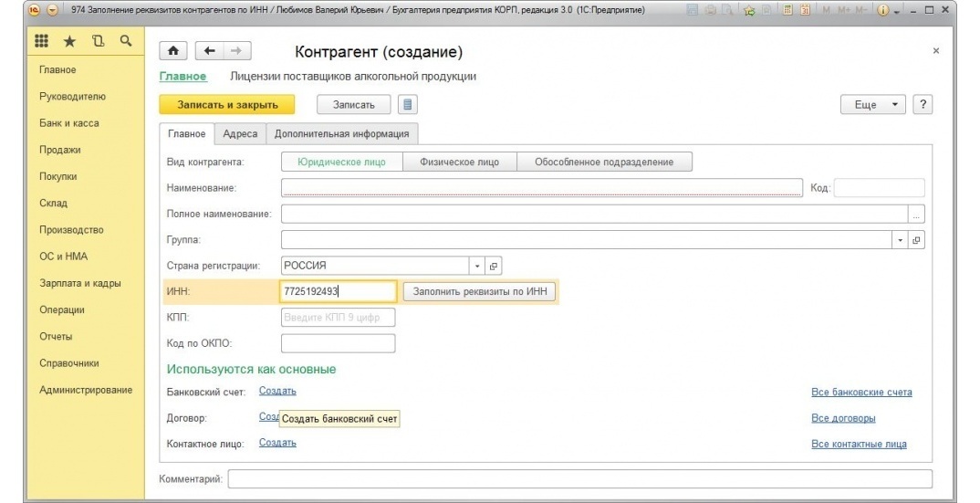Open the history icon in the sidebar header
The height and width of the screenshot is (503, 980).
[x=98, y=42]
